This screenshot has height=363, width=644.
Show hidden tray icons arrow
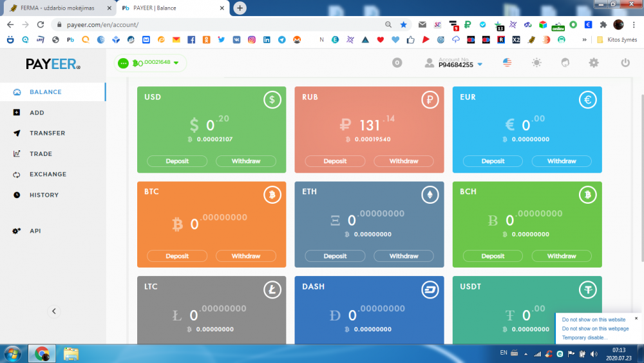(x=526, y=353)
